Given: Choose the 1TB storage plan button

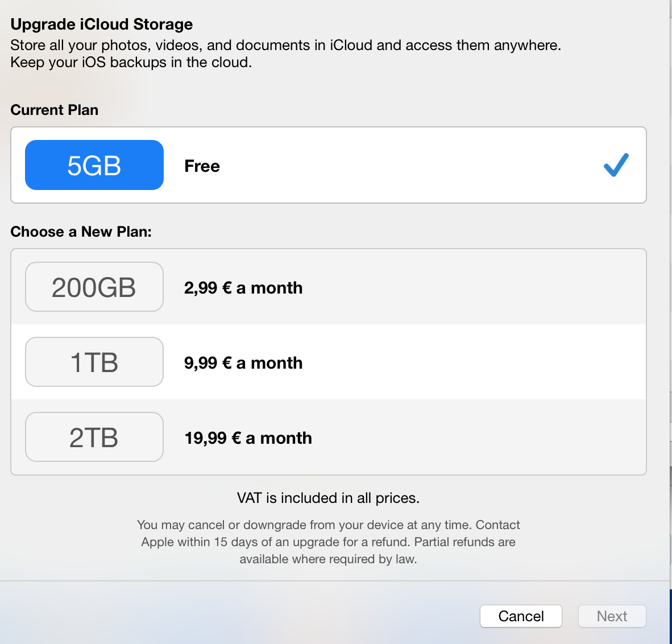Looking at the screenshot, I should [94, 362].
